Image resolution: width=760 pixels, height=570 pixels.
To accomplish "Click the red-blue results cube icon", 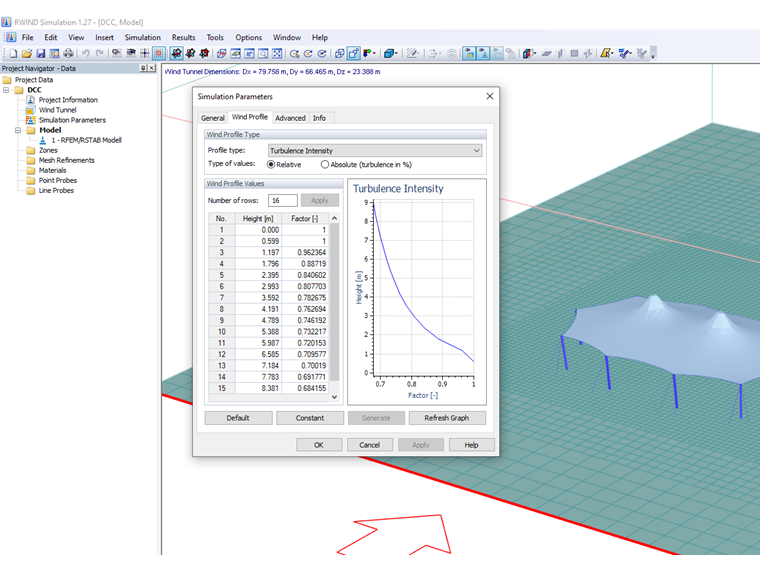I will pyautogui.click(x=527, y=53).
